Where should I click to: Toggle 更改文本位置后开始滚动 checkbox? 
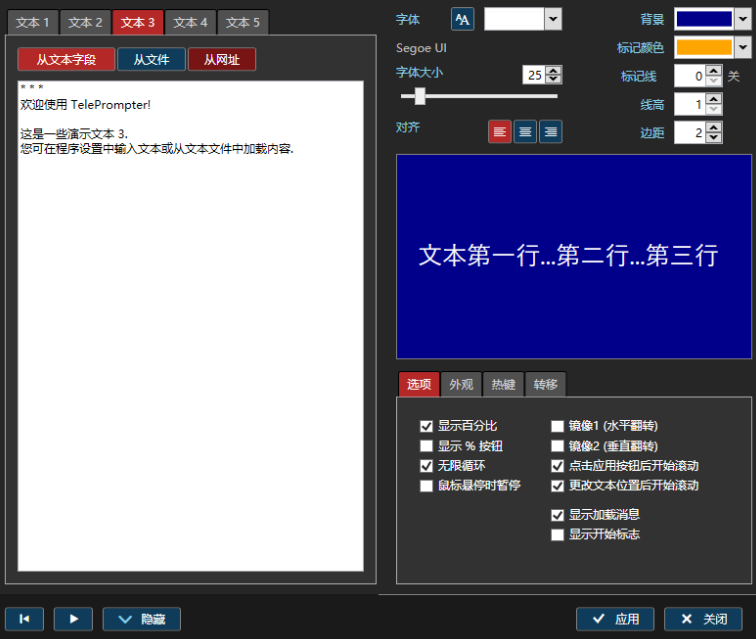point(557,485)
